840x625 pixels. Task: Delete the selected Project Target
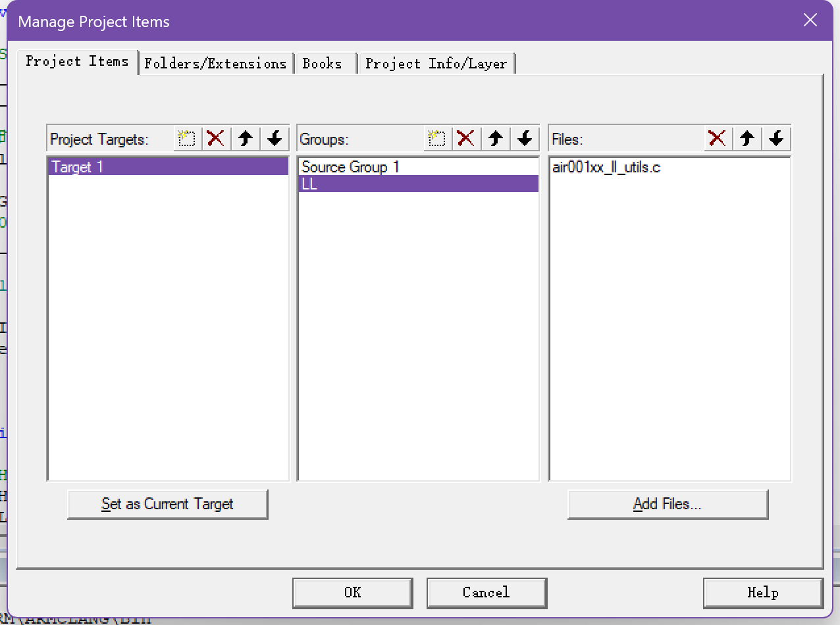coord(216,139)
